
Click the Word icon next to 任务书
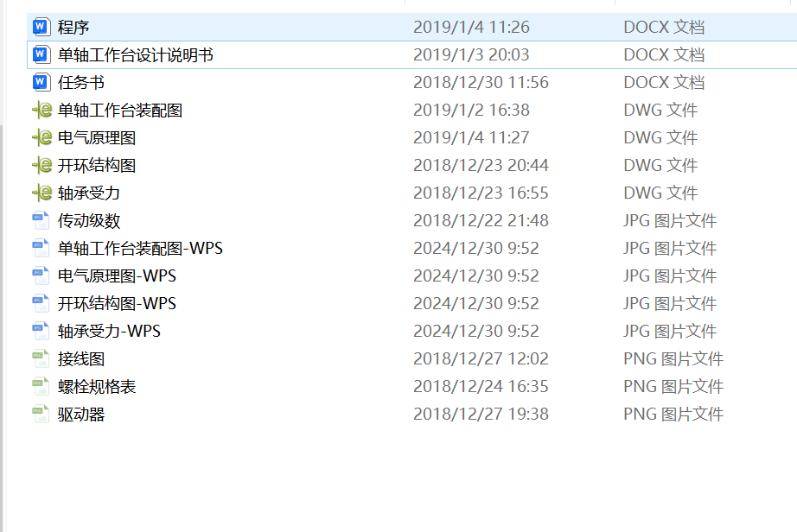pyautogui.click(x=41, y=82)
